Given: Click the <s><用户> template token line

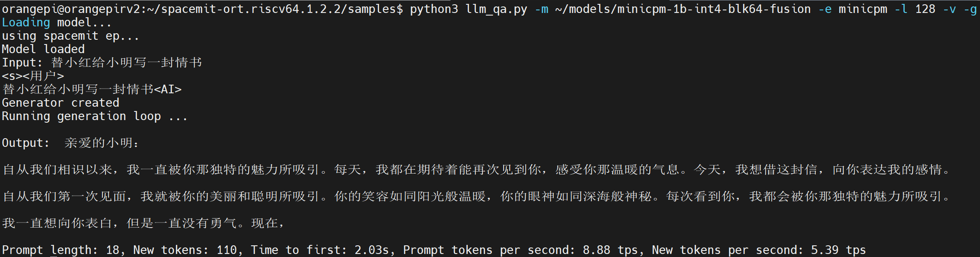Looking at the screenshot, I should coord(33,76).
